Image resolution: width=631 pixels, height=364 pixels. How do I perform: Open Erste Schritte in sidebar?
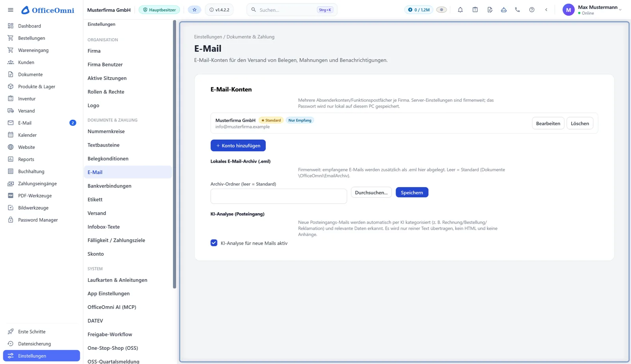click(x=41, y=332)
